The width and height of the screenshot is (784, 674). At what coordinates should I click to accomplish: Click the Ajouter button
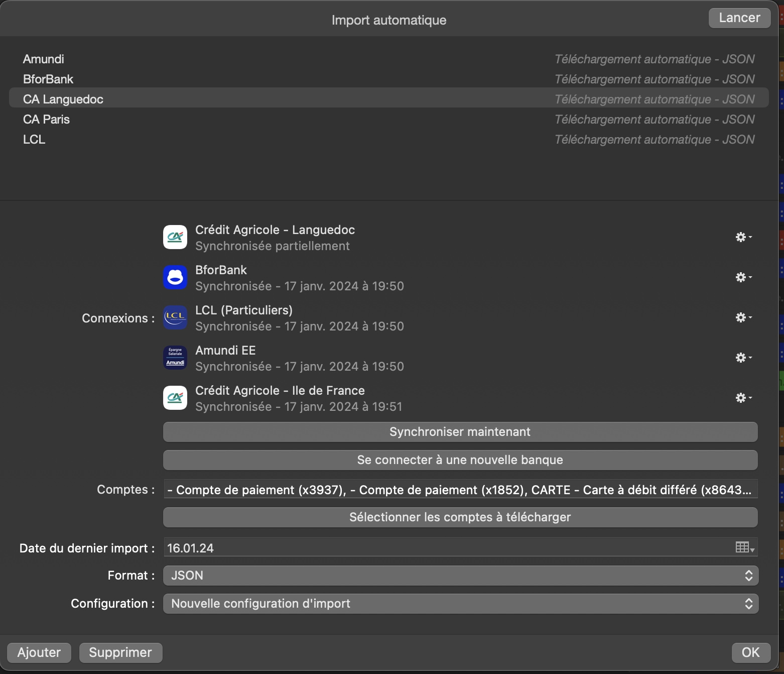(39, 652)
